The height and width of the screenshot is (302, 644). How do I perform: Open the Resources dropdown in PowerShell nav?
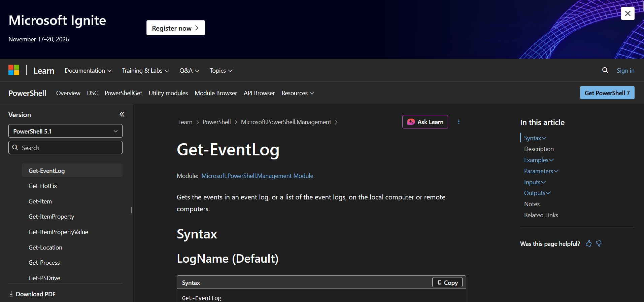[298, 93]
